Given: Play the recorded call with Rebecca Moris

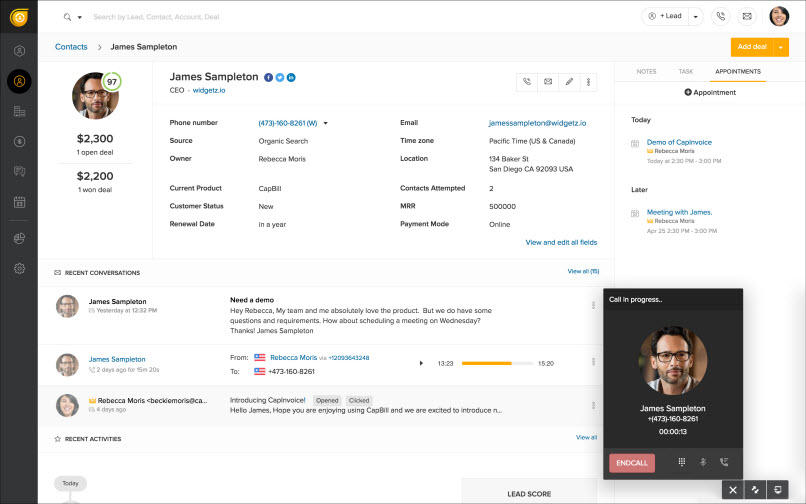Looking at the screenshot, I should coord(421,363).
